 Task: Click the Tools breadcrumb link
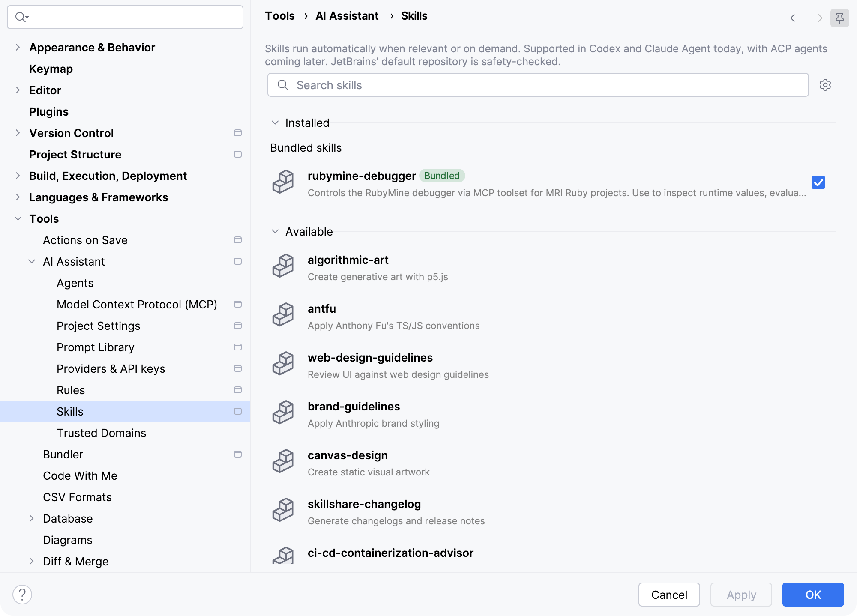(280, 16)
